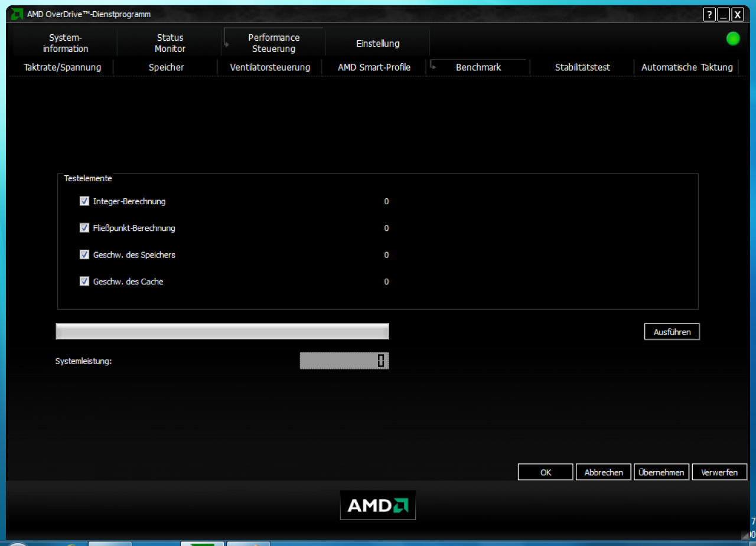The image size is (756, 546).
Task: Open the Taktrate/Spannung sub-tab
Action: [62, 67]
